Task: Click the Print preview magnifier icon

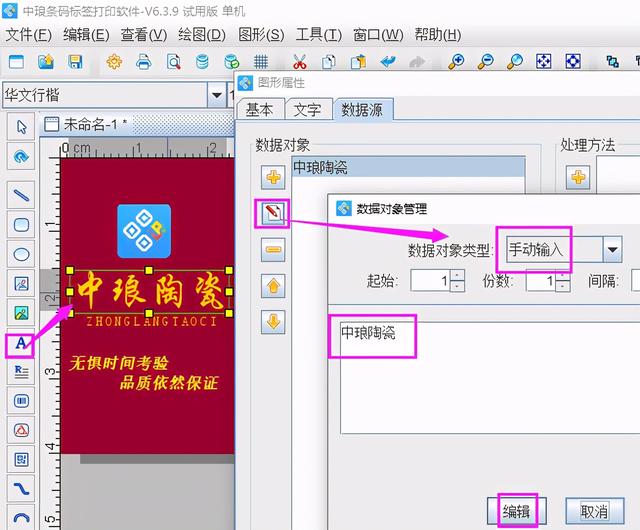Action: coord(173,62)
